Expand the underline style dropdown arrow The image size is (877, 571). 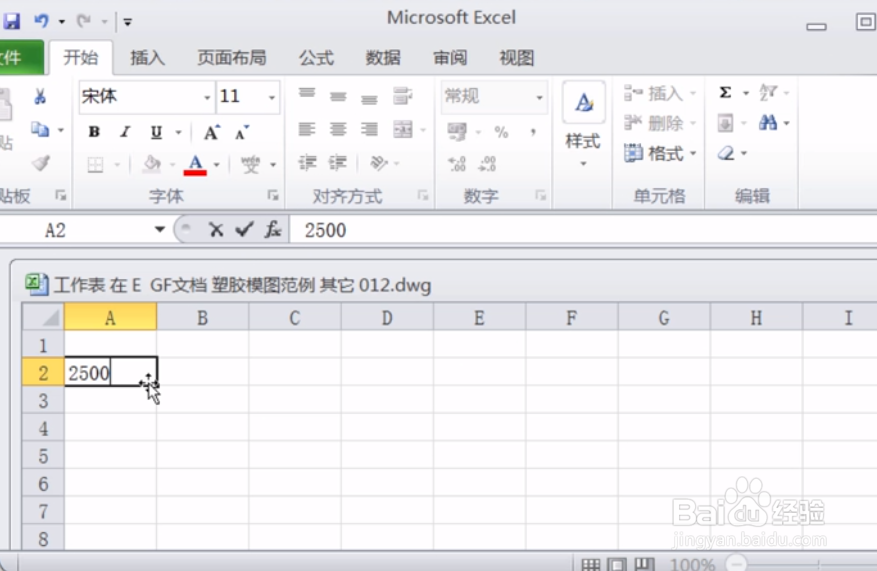[x=179, y=133]
